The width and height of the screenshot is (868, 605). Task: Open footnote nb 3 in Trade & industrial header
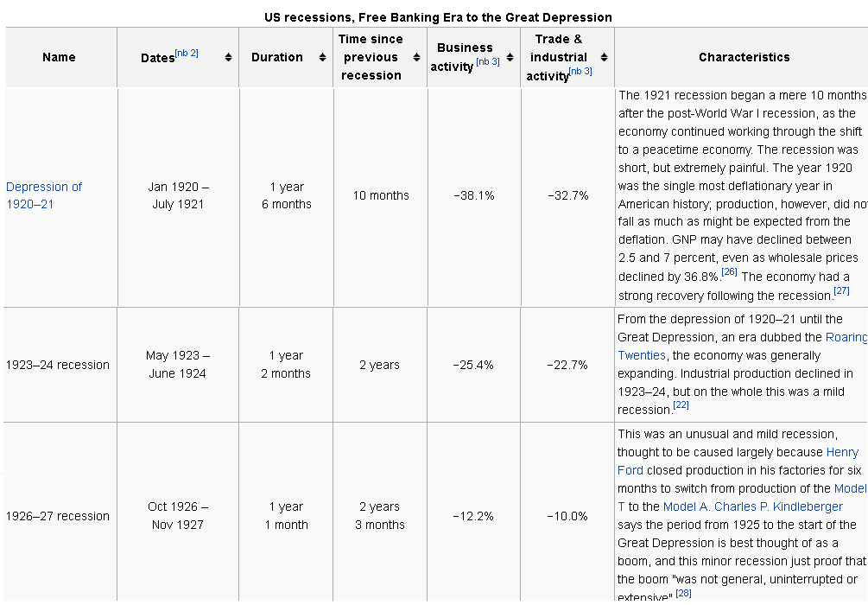tap(581, 70)
